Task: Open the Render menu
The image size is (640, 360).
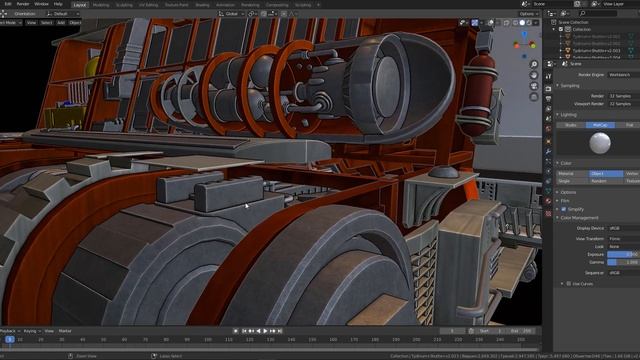Action: coord(23,4)
